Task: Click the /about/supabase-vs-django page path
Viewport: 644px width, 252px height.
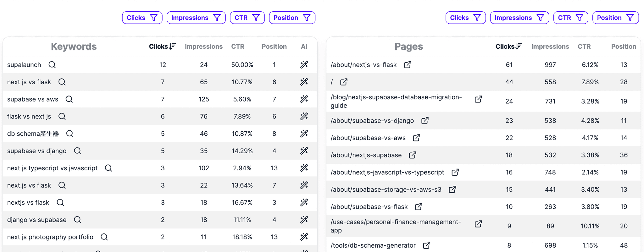Action: point(372,121)
